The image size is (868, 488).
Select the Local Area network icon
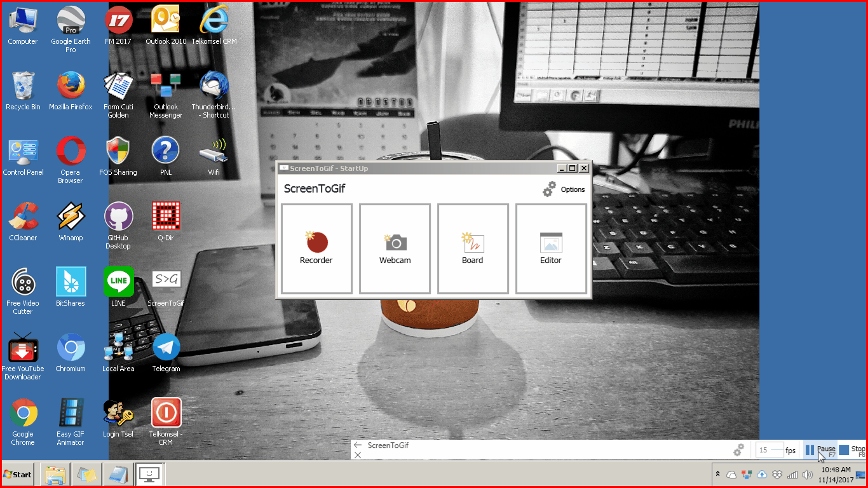click(x=118, y=353)
